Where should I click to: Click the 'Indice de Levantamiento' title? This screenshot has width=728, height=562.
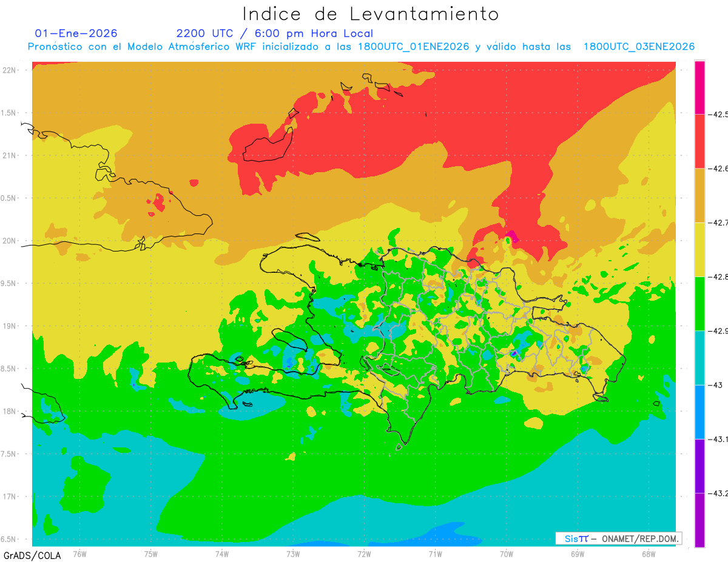(371, 14)
